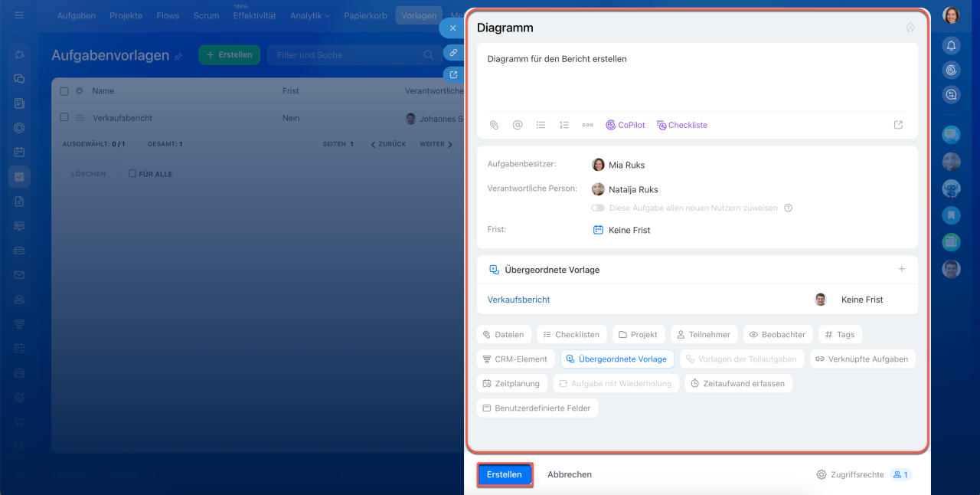Switch to the Projekte tab
This screenshot has width=980, height=495.
pyautogui.click(x=126, y=15)
